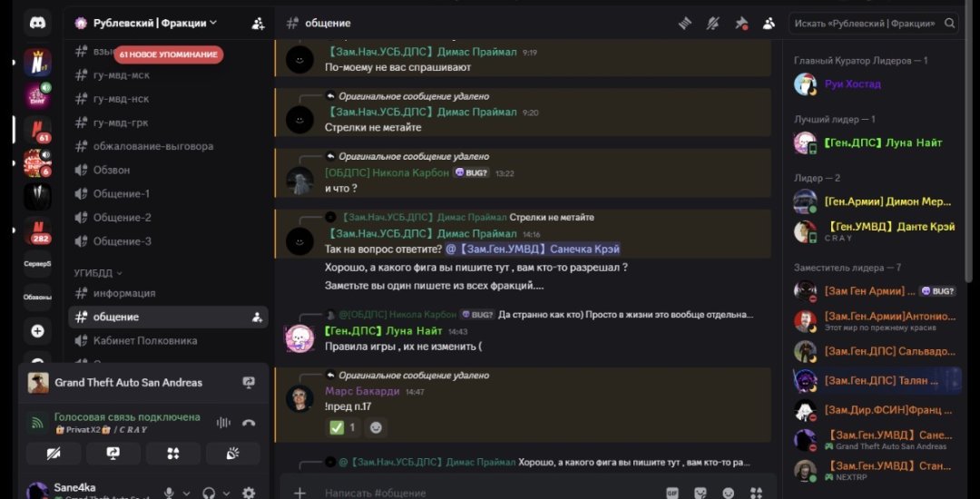980x499 pixels.
Task: Mute channel notifications with bell icon
Action: pos(713,23)
